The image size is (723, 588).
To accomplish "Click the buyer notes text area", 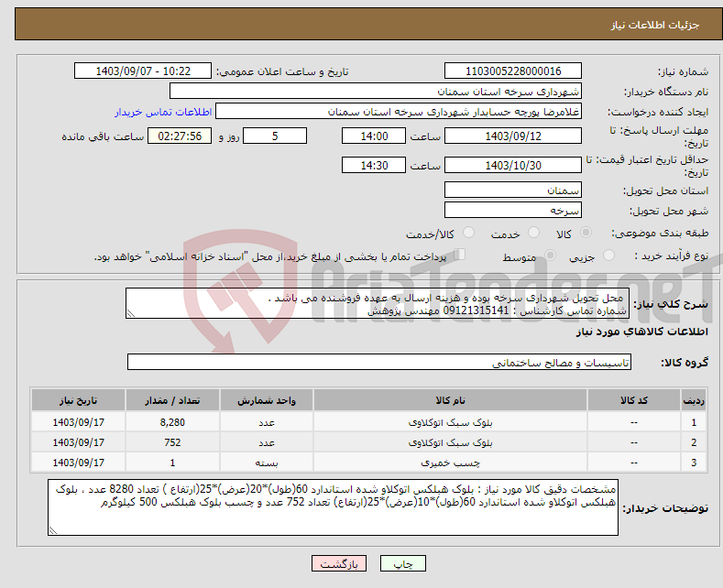I will point(333,507).
